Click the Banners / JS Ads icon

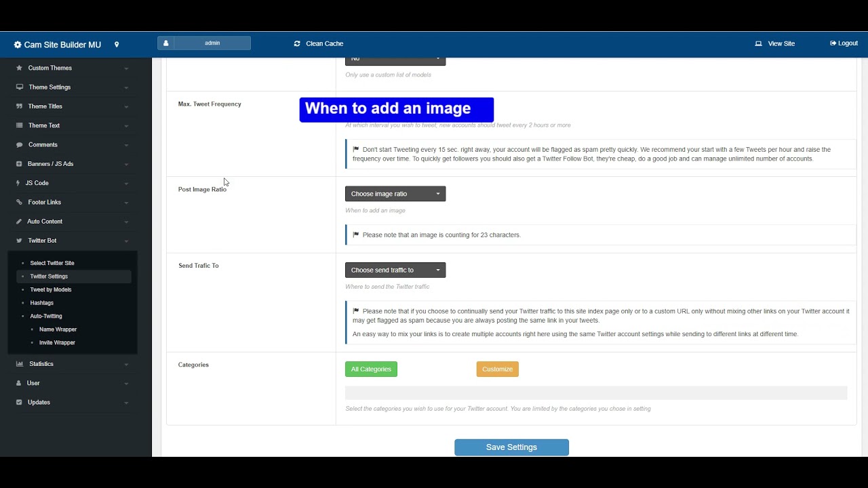(x=20, y=164)
